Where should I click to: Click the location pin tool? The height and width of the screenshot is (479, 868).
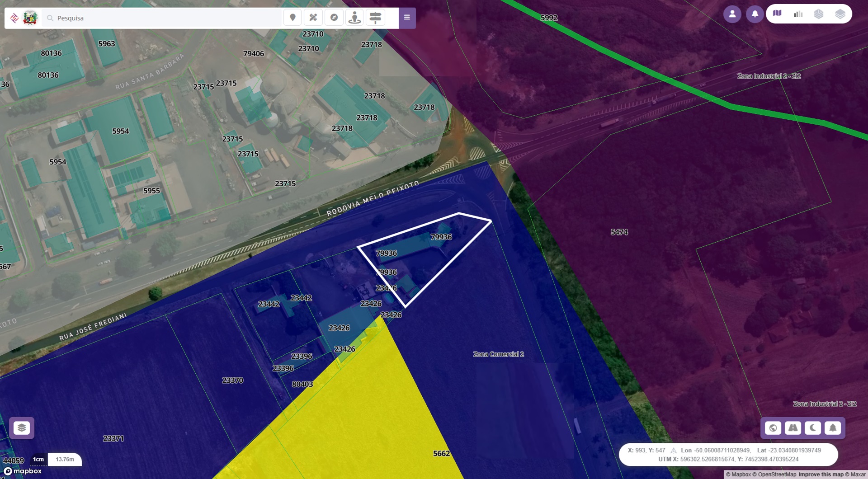pyautogui.click(x=292, y=18)
